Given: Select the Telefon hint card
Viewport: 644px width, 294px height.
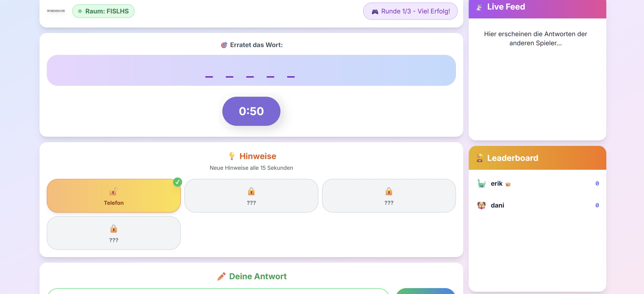Looking at the screenshot, I should pyautogui.click(x=114, y=195).
